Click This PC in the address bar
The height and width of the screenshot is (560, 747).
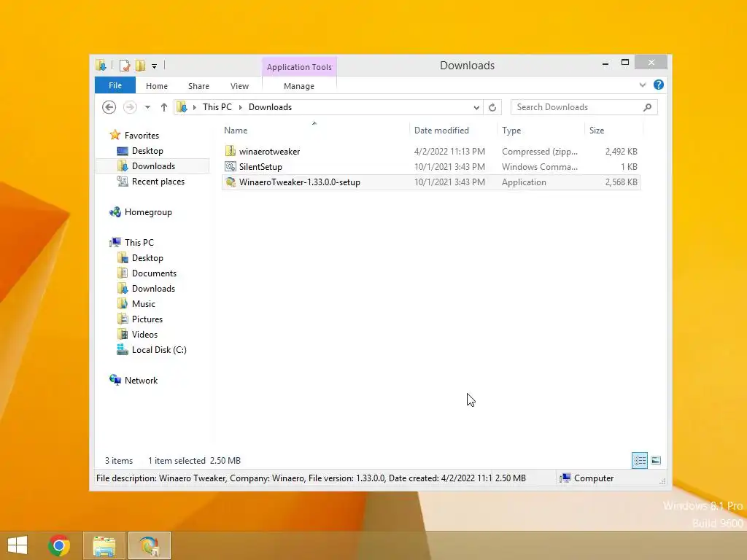pyautogui.click(x=217, y=107)
